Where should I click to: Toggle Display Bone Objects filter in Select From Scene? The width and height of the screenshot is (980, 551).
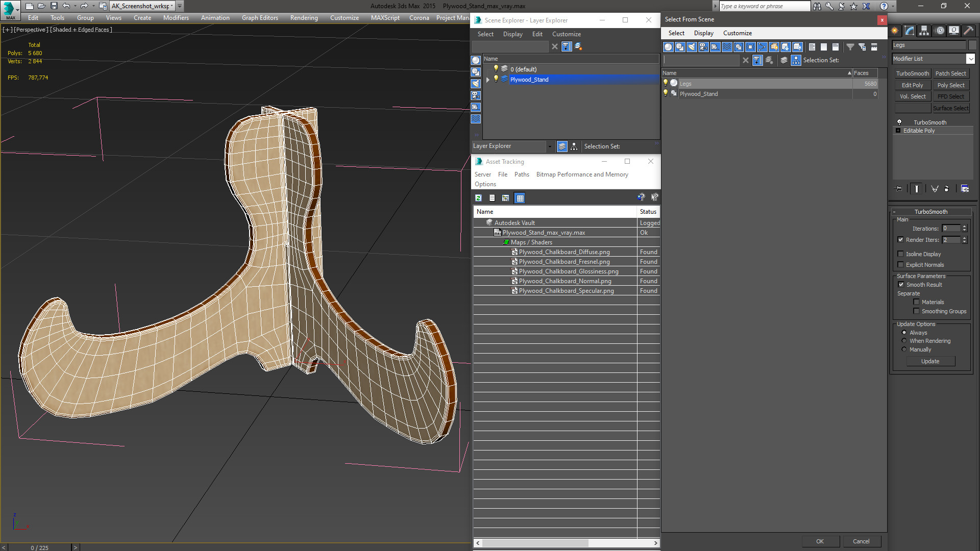pos(762,47)
